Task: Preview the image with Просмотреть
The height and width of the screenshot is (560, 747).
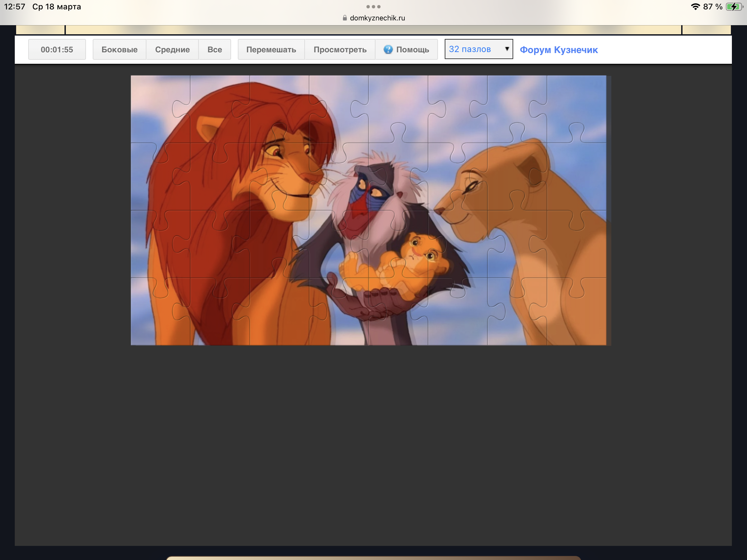Action: [340, 50]
